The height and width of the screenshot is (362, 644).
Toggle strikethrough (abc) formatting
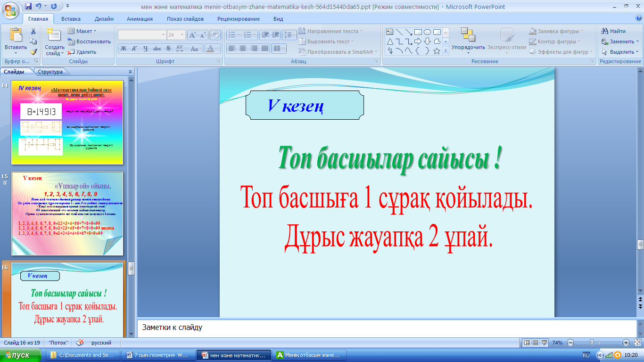tap(157, 48)
